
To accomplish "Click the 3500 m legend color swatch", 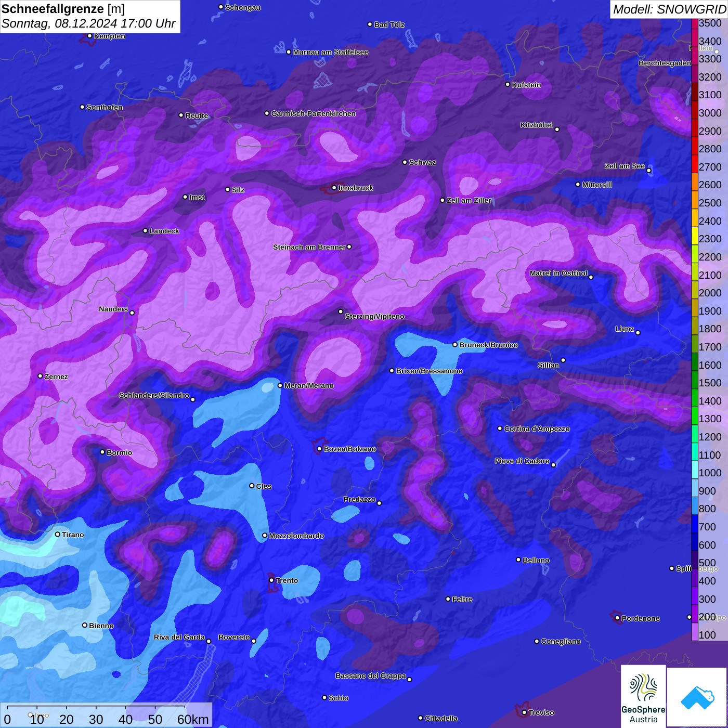I will 695,23.
